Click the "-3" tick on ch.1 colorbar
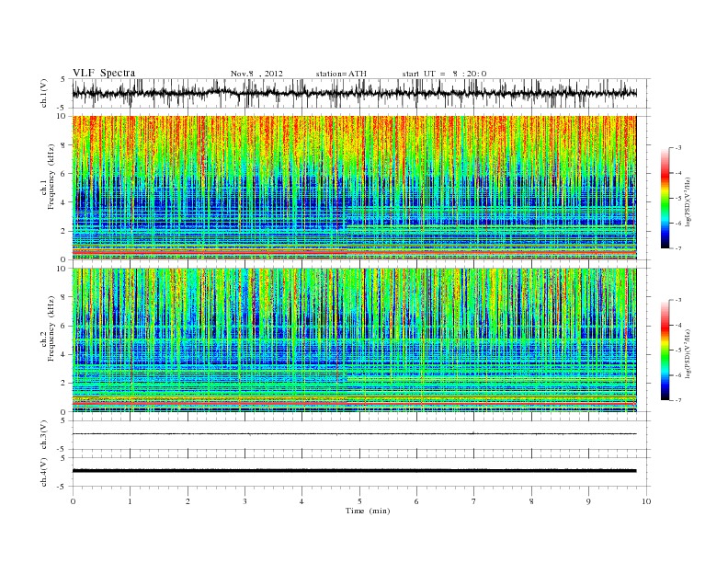 coord(677,148)
